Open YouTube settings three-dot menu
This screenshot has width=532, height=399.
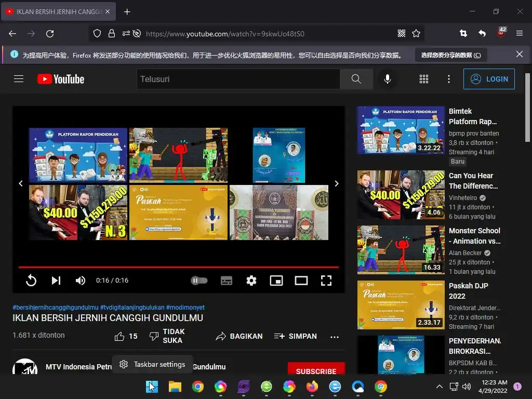click(449, 79)
